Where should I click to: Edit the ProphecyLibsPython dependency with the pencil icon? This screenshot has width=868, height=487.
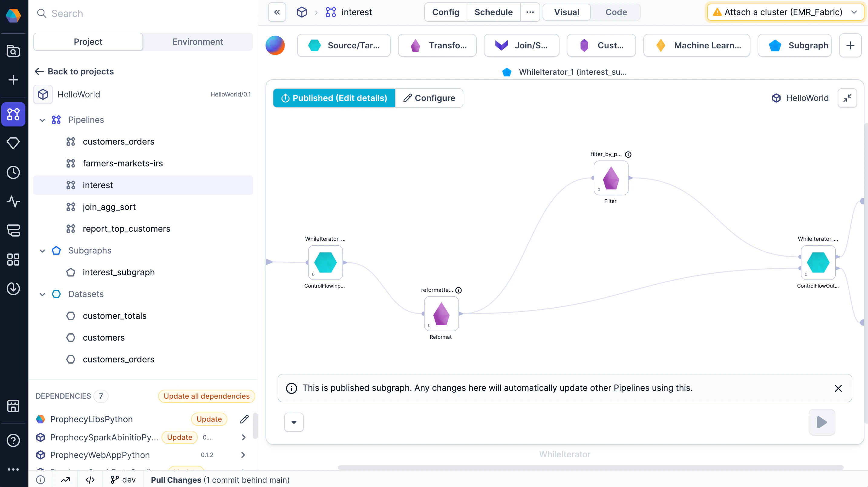point(244,419)
